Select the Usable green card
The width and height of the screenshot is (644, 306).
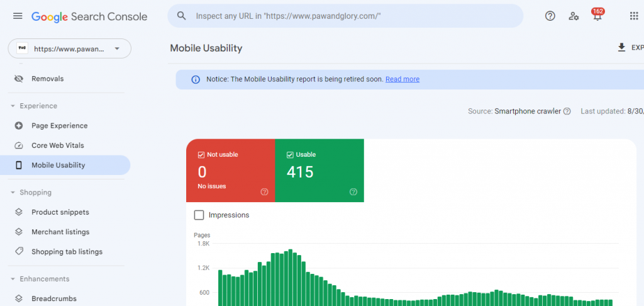coord(319,170)
